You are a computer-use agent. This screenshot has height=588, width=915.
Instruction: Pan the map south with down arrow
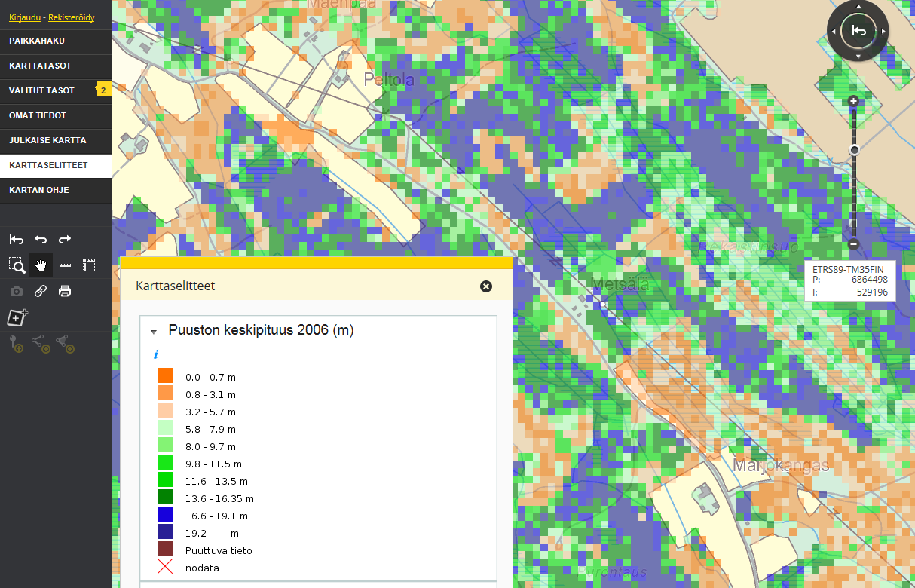tap(858, 56)
